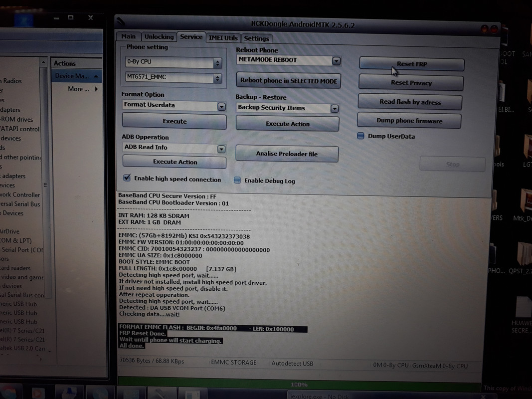
Task: Click the greyed Stop button
Action: (452, 164)
